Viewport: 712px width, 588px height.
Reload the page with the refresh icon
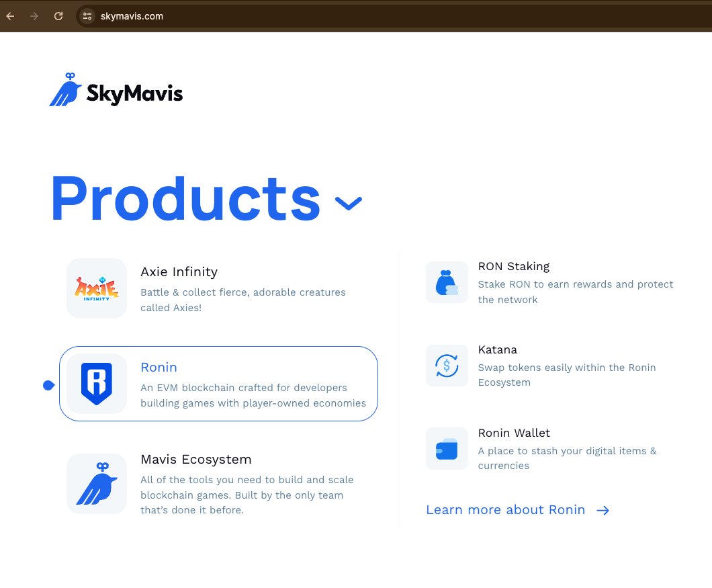point(58,16)
